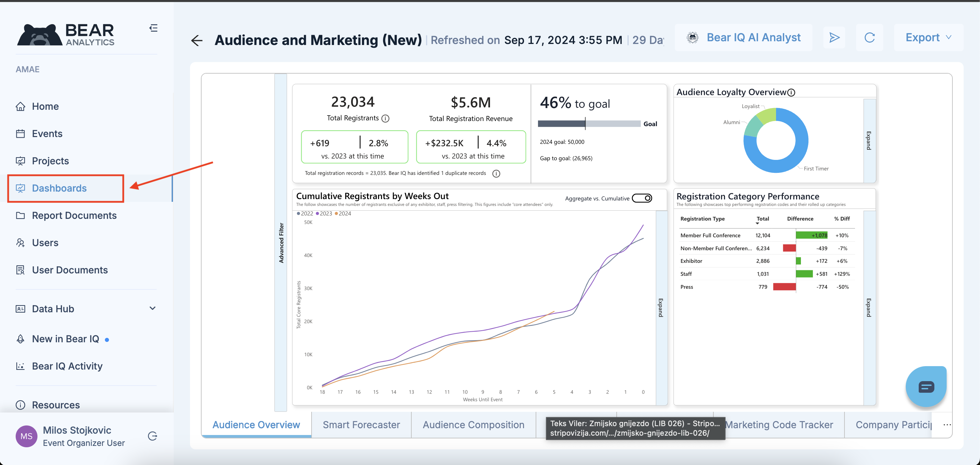Screen dimensions: 980x465
Task: Click info icon next to Total Registrants
Action: pyautogui.click(x=385, y=118)
